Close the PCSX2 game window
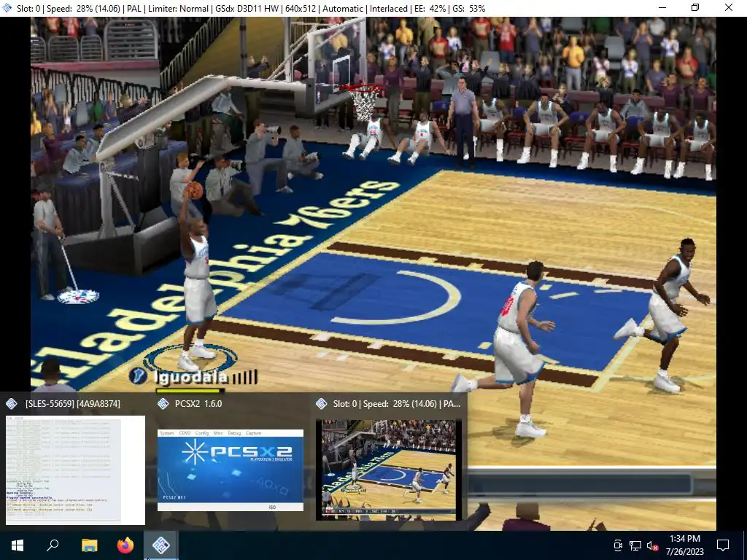747x560 pixels. pos(729,7)
